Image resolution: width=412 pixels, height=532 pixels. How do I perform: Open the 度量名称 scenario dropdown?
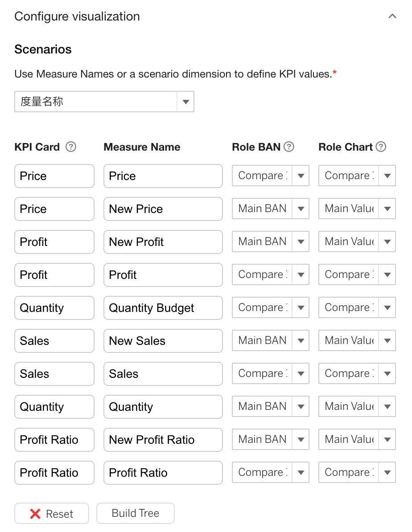pyautogui.click(x=104, y=102)
